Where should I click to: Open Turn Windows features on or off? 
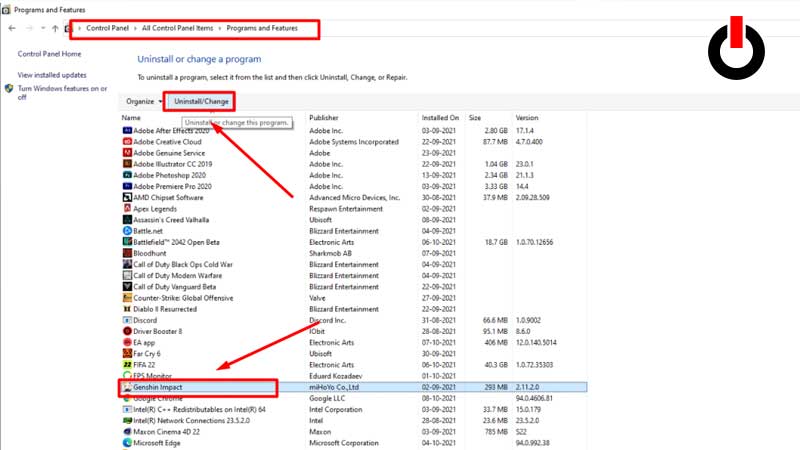tap(62, 92)
